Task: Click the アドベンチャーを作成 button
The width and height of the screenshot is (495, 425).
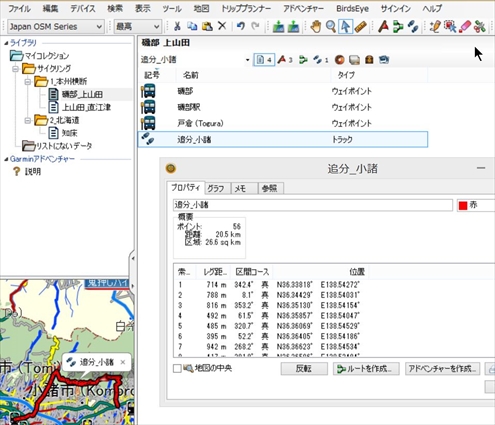Action: tap(442, 369)
